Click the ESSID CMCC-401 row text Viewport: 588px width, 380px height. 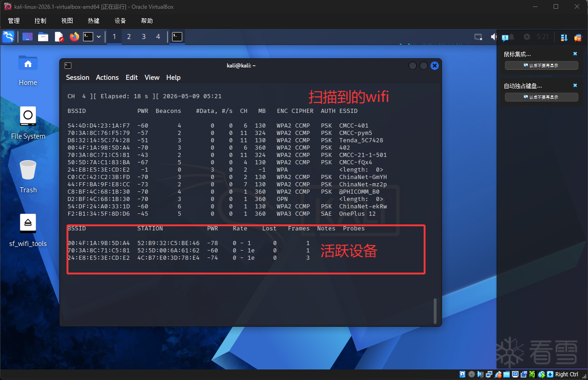pyautogui.click(x=354, y=126)
